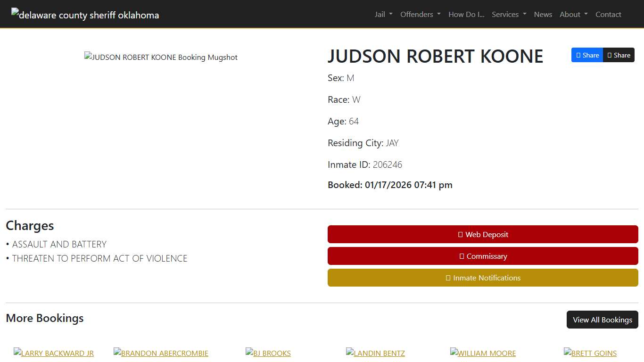Open the Offenders dropdown

420,14
